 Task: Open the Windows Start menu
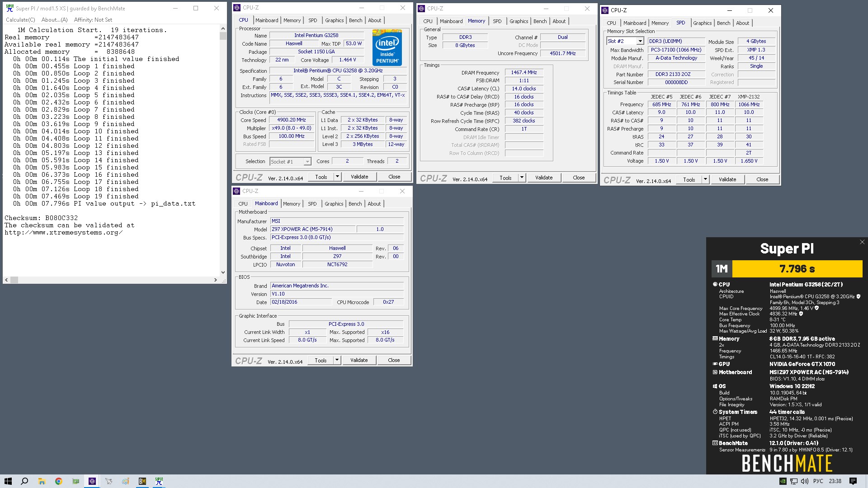[8, 481]
